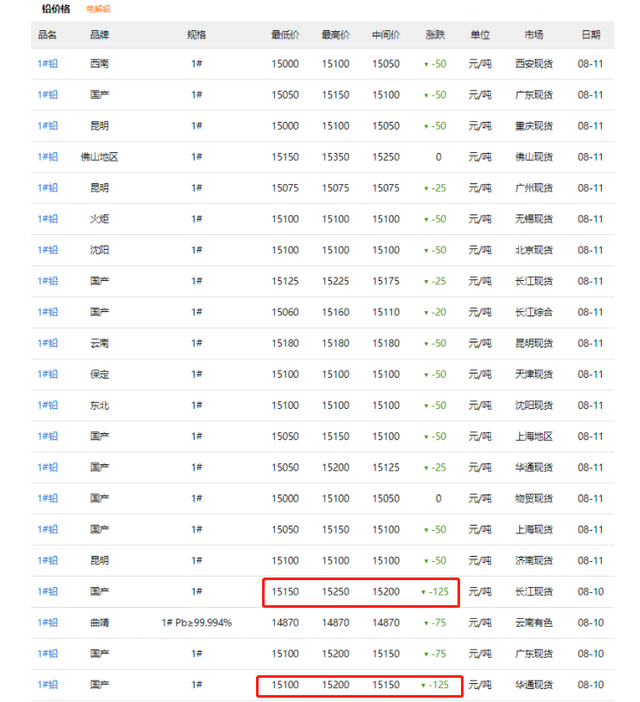Select brand cell 曲靖
Screen dimensions: 640x702
99,623
